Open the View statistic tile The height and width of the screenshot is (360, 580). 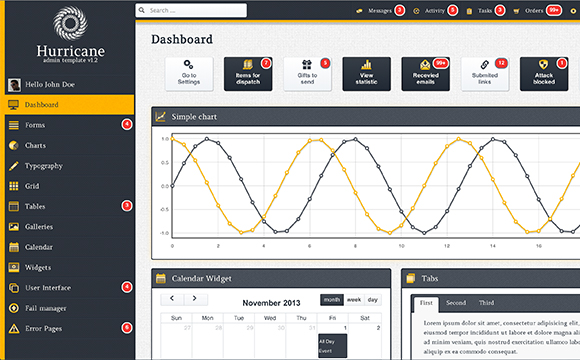pos(367,74)
